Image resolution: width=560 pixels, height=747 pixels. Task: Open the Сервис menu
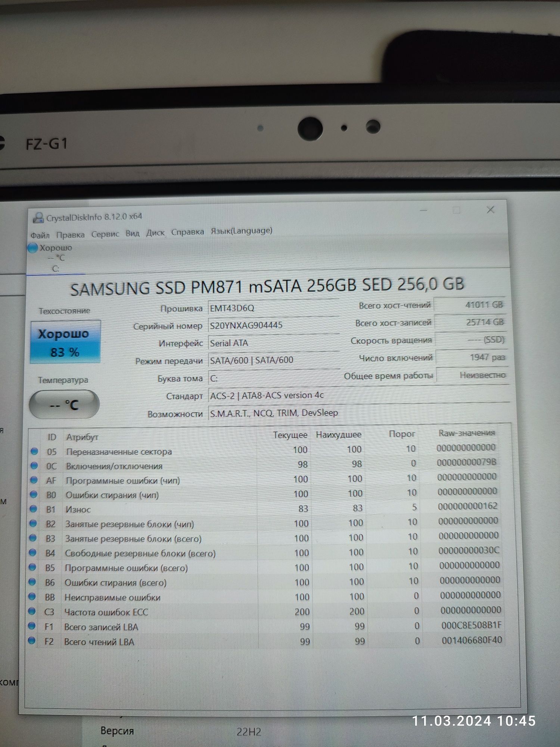[x=105, y=234]
